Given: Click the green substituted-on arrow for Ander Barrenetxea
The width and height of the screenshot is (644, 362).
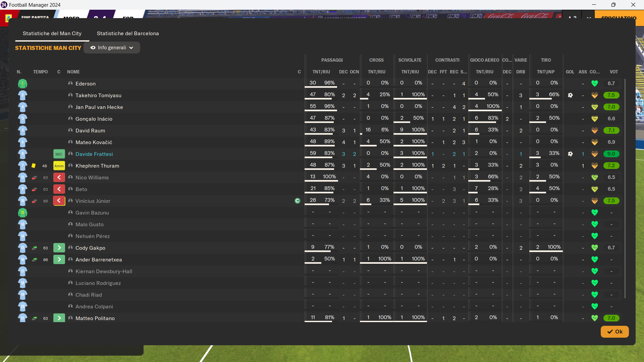Looking at the screenshot, I should point(59,259).
